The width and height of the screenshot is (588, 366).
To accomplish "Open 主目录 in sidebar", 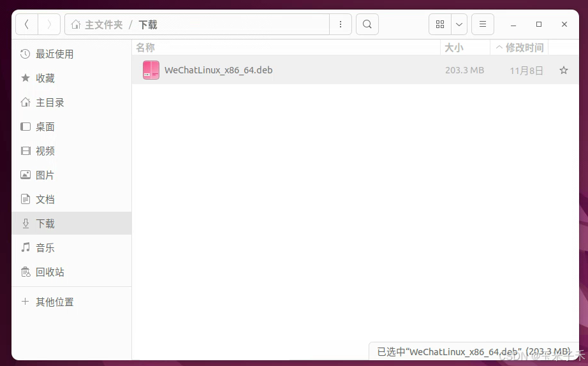I will pos(71,103).
